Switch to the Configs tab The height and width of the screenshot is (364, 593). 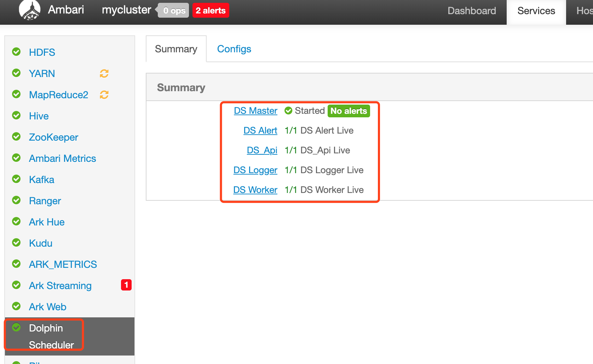pyautogui.click(x=234, y=49)
